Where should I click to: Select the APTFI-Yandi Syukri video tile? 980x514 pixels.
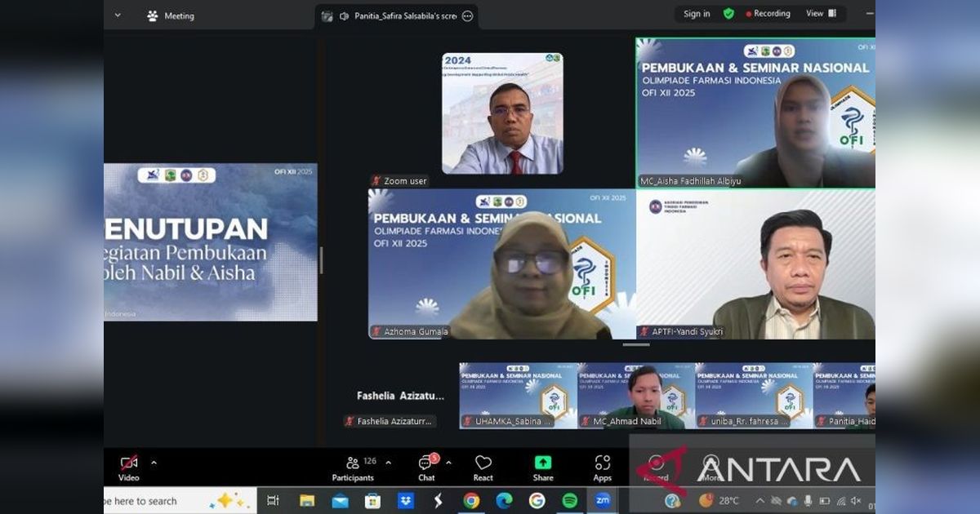755,264
